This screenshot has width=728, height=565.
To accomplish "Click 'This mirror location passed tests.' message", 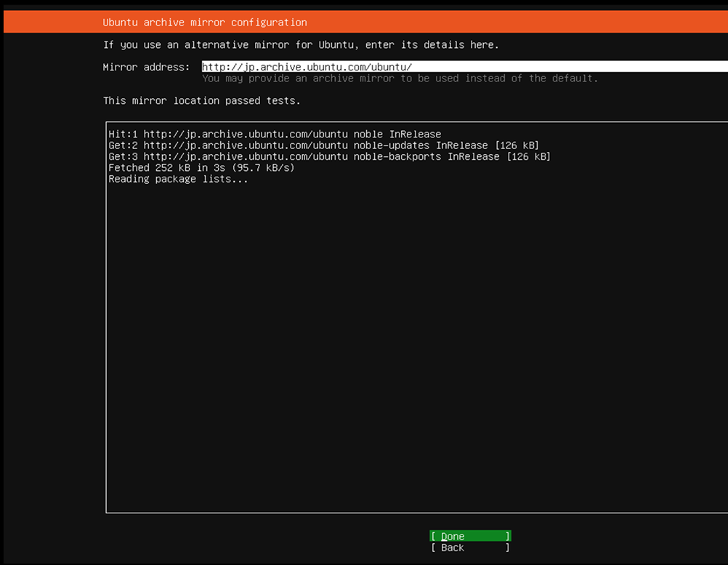I will [202, 101].
